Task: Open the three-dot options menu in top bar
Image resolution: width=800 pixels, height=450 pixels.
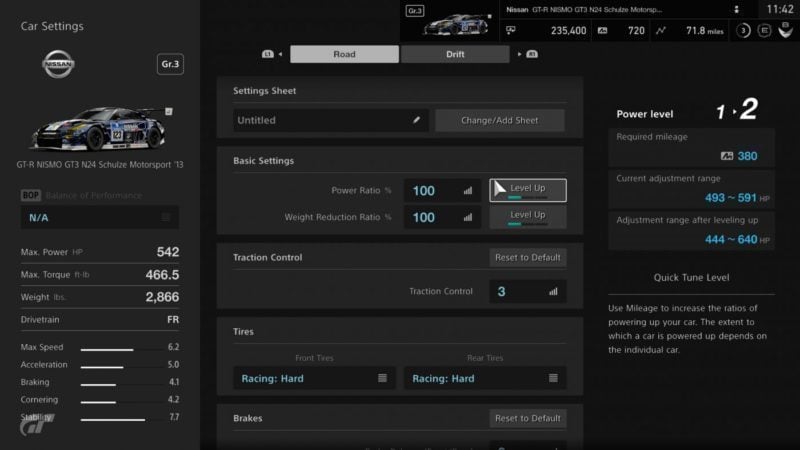Action: [x=736, y=10]
